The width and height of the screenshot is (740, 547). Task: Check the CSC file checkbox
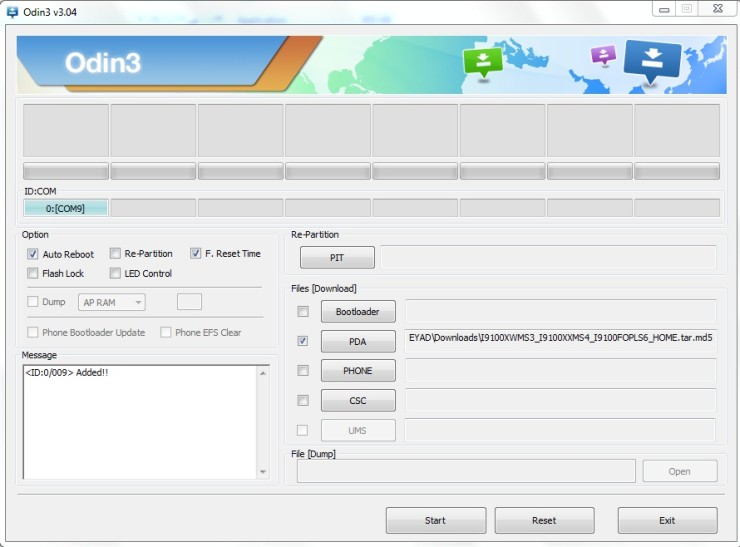pyautogui.click(x=303, y=400)
